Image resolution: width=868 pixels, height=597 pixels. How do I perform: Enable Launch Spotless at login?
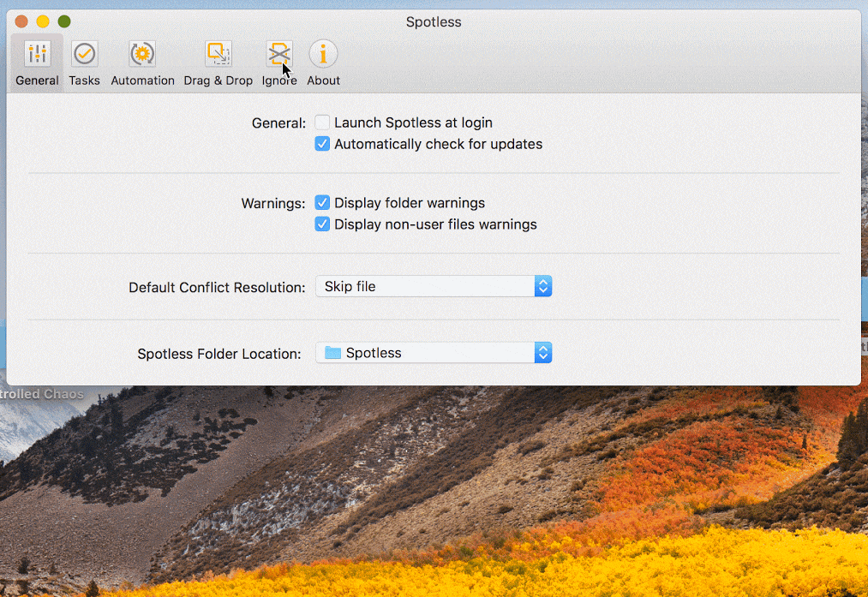click(322, 122)
